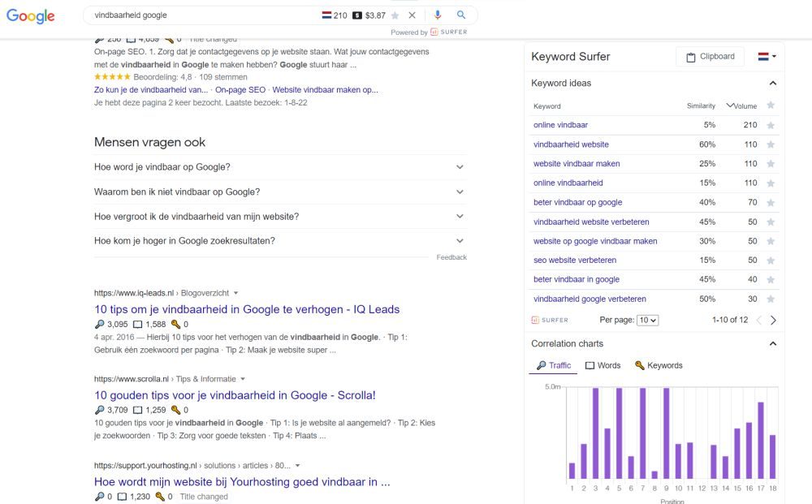The height and width of the screenshot is (504, 812).
Task: Click the next-page arrow for keyword ideas
Action: [x=773, y=320]
